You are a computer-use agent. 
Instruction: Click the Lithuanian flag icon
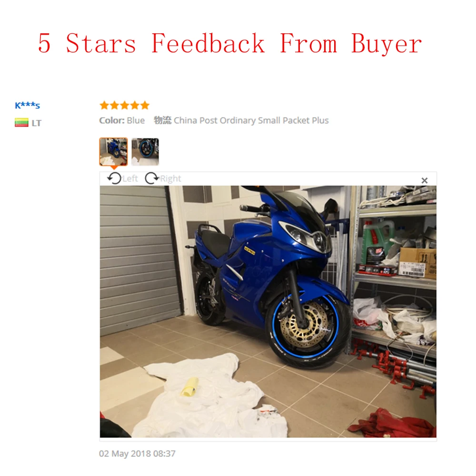tap(21, 123)
